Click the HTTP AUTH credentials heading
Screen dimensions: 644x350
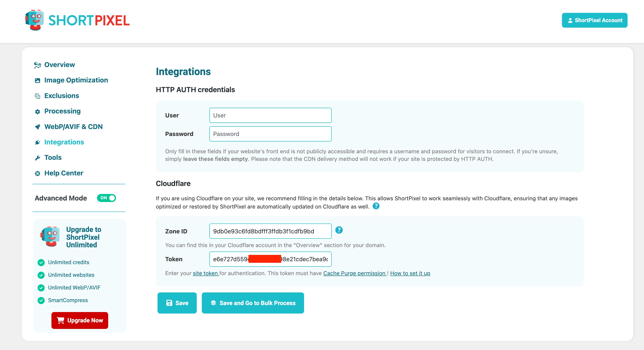(195, 89)
